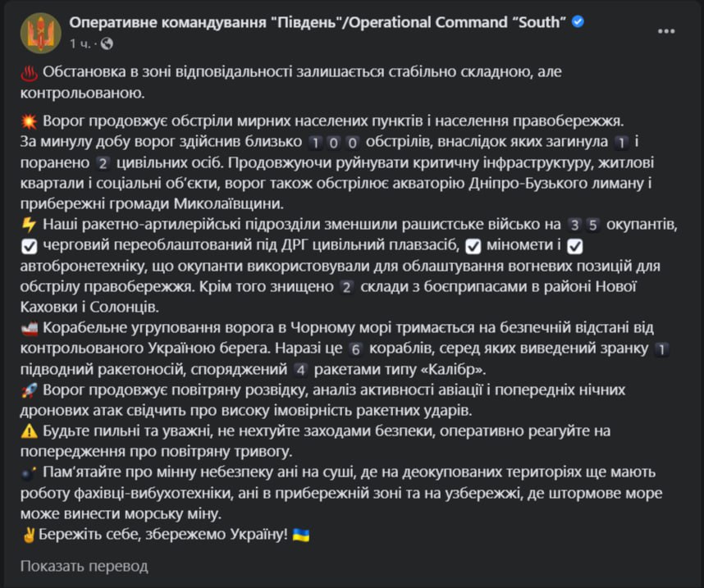The width and height of the screenshot is (704, 588).
Task: Click "Показать перевод" to translate the post
Action: (84, 566)
